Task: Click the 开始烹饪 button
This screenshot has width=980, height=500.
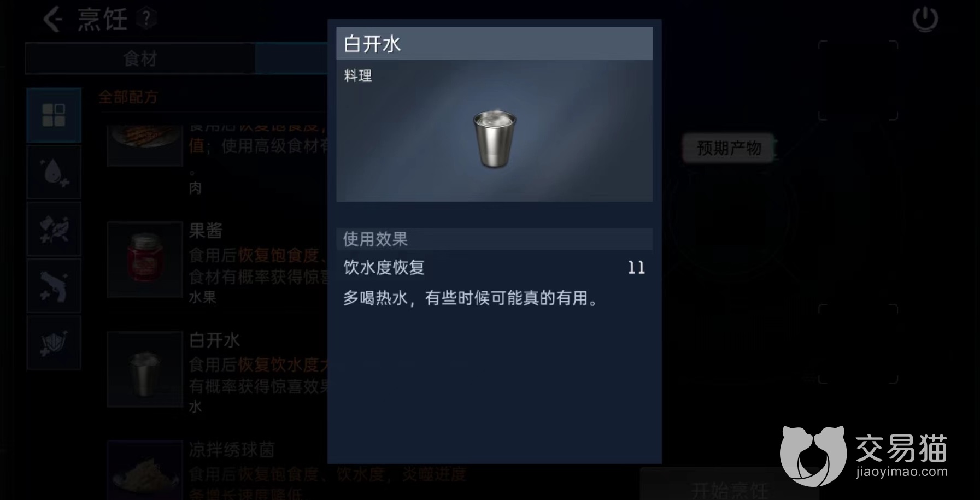Action: (x=729, y=488)
